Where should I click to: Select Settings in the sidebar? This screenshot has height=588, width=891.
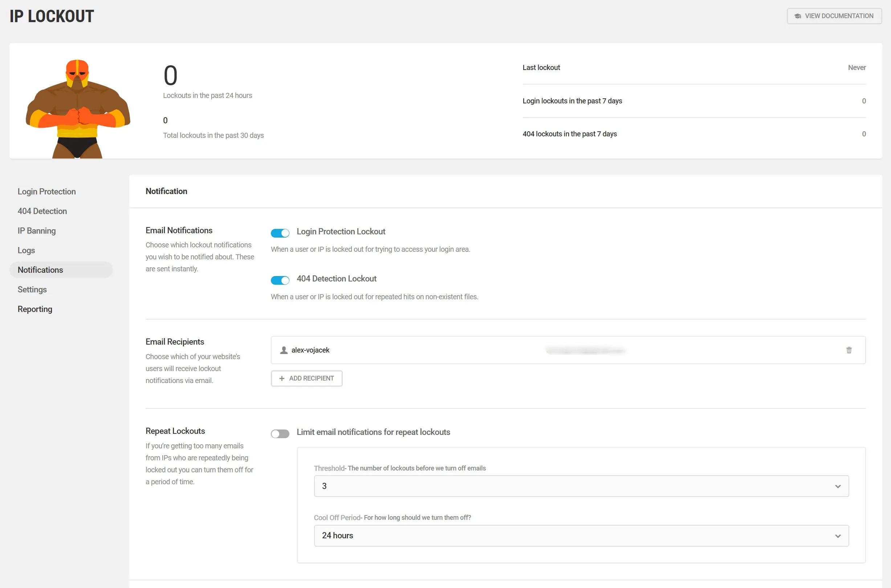pyautogui.click(x=32, y=289)
